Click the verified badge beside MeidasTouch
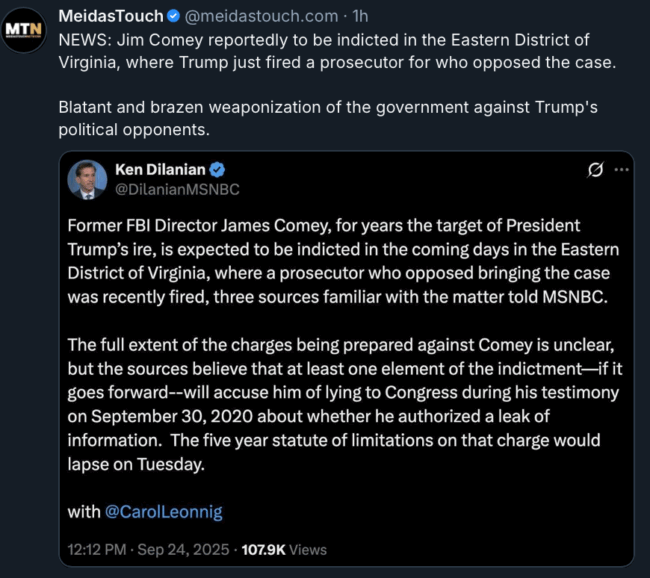650x578 pixels. [x=174, y=17]
